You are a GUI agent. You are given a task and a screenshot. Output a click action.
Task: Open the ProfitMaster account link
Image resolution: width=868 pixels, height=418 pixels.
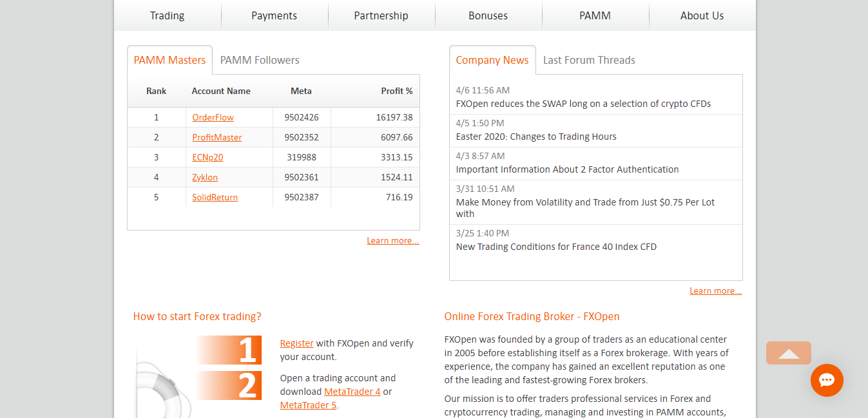click(x=217, y=137)
